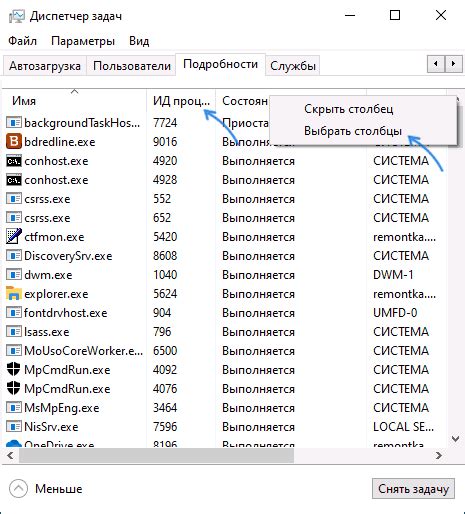Click the console icon of conhost.exe 4920
The width and height of the screenshot is (465, 514).
click(14, 161)
